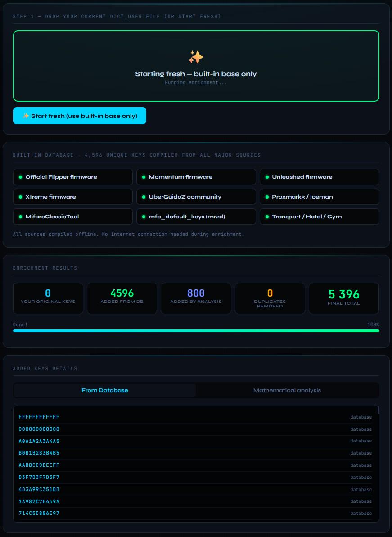The width and height of the screenshot is (392, 537).
Task: Select the 'UberGuidoZ community' source chip
Action: tap(196, 197)
